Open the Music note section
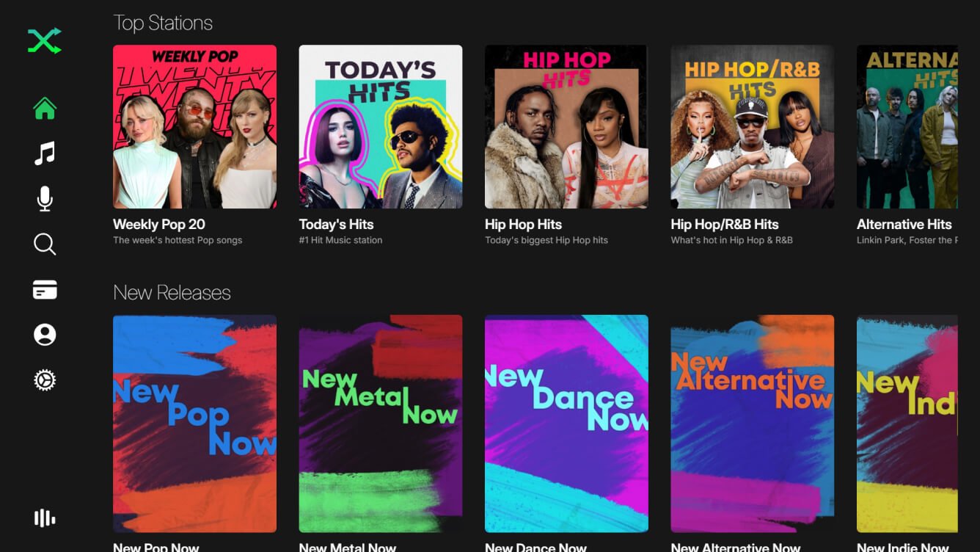The height and width of the screenshot is (552, 980). (x=45, y=153)
